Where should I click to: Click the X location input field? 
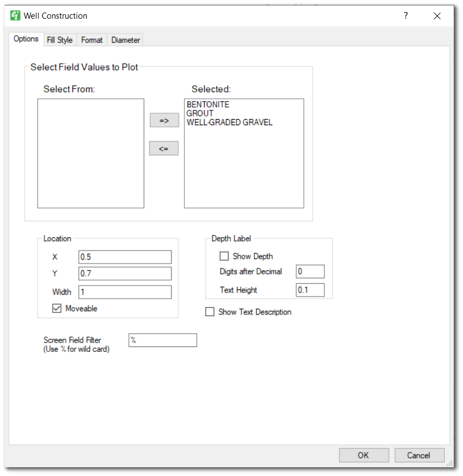125,256
